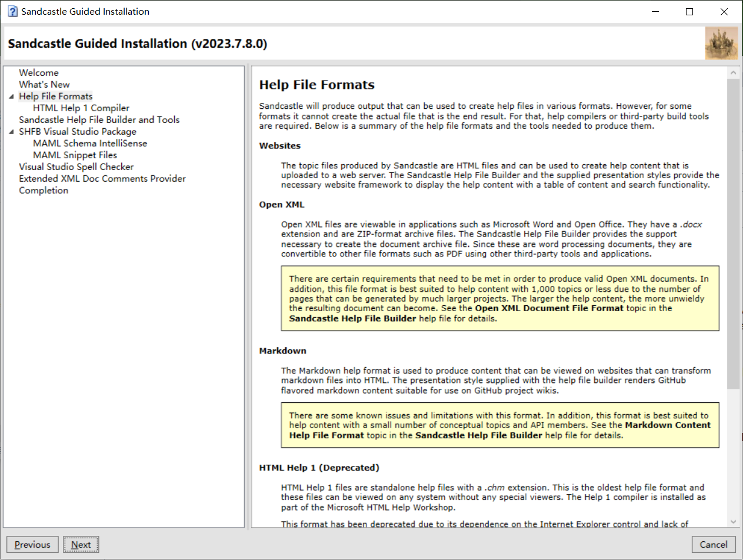Select Sandcastle Help File Builder and Tools

(99, 120)
